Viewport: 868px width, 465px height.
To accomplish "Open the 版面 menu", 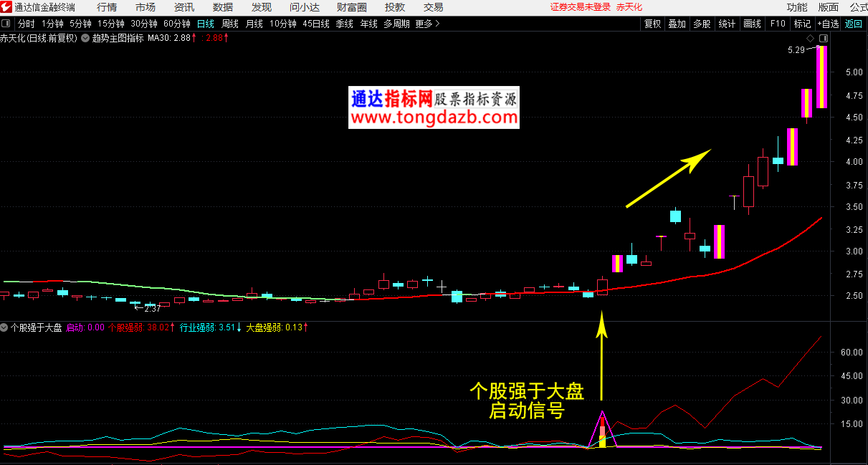I will pos(829,7).
